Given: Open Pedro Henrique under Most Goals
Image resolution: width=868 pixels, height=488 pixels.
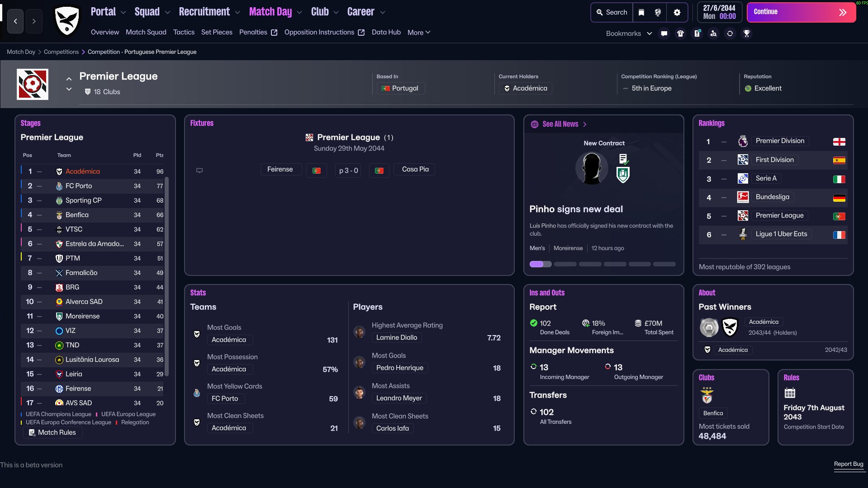Looking at the screenshot, I should [400, 368].
